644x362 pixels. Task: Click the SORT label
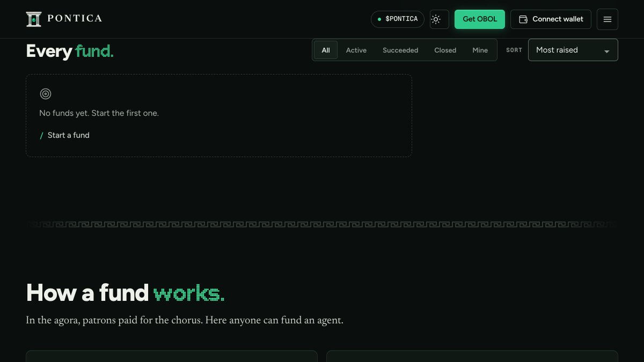514,50
